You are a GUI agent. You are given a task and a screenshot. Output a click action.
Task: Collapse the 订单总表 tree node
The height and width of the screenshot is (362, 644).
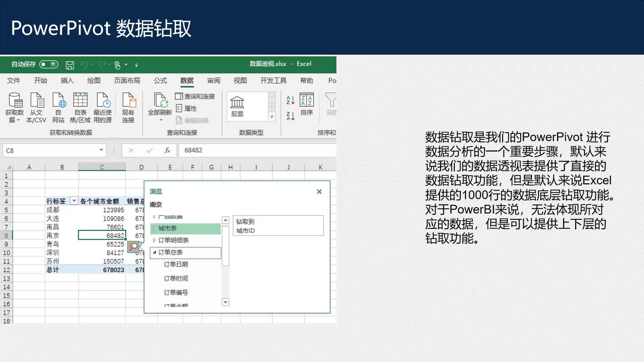154,252
